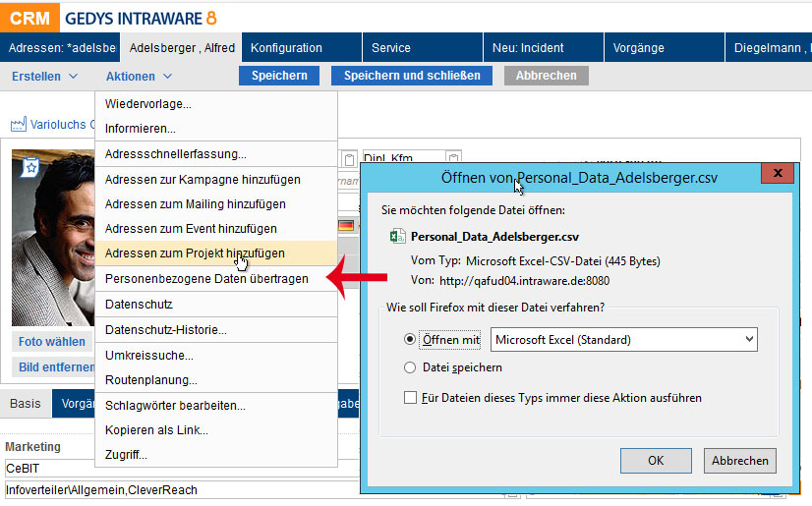
Task: Choose 'Datei speichern' radio option
Action: [410, 367]
